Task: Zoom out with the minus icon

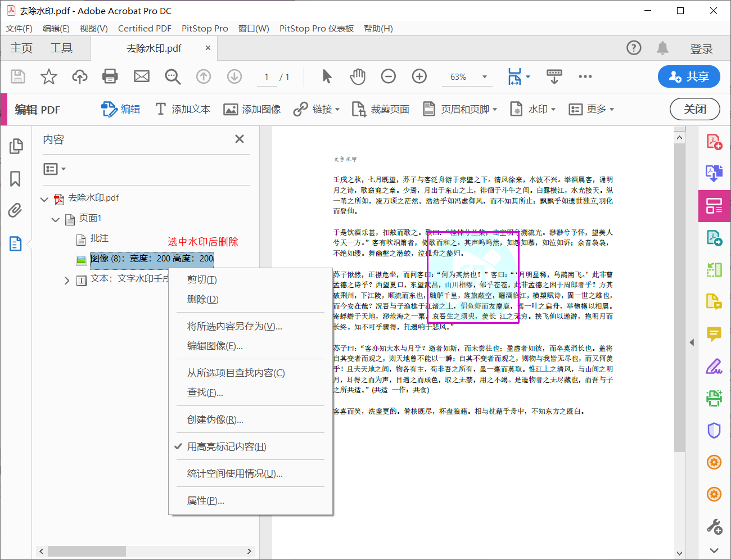Action: (x=389, y=76)
